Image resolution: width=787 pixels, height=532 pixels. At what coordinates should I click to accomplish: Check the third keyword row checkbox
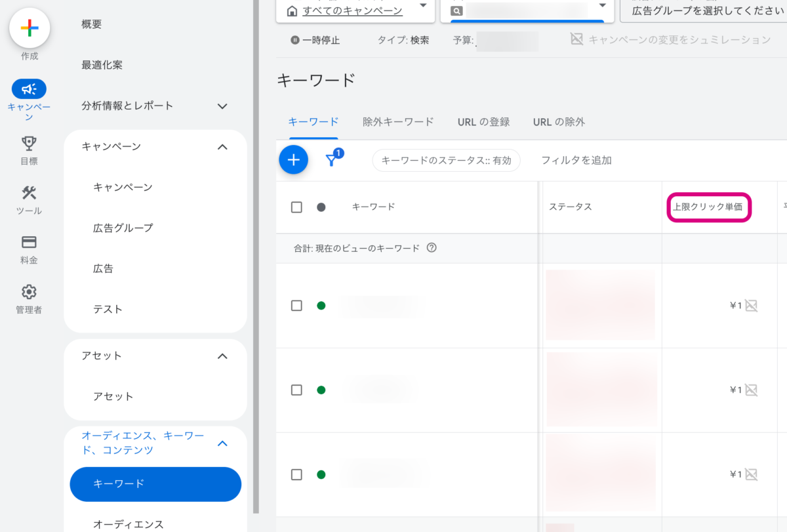click(x=296, y=474)
